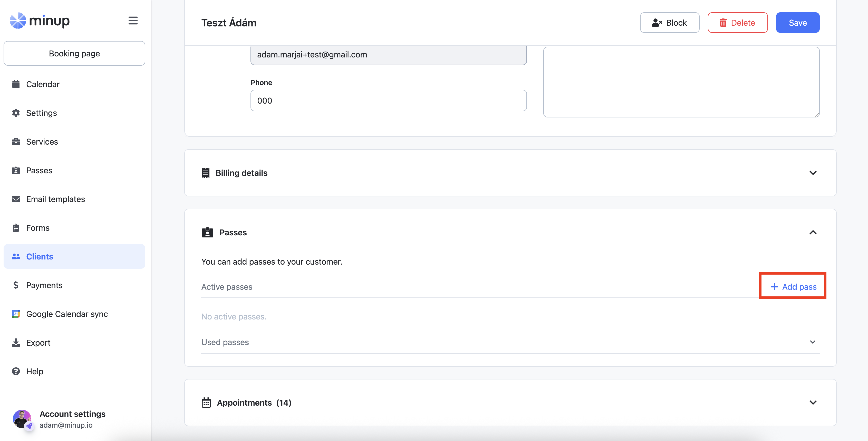
Task: Click the Help question mark icon
Action: point(16,371)
